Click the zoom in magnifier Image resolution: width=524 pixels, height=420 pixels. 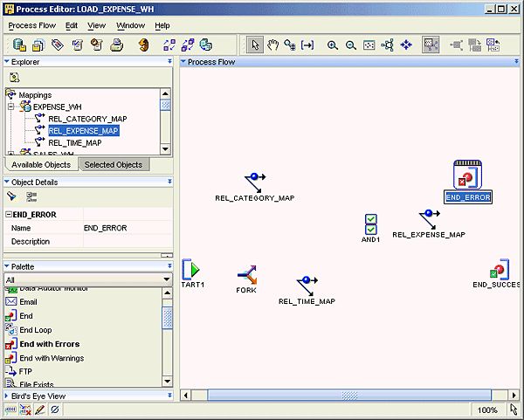(x=333, y=45)
